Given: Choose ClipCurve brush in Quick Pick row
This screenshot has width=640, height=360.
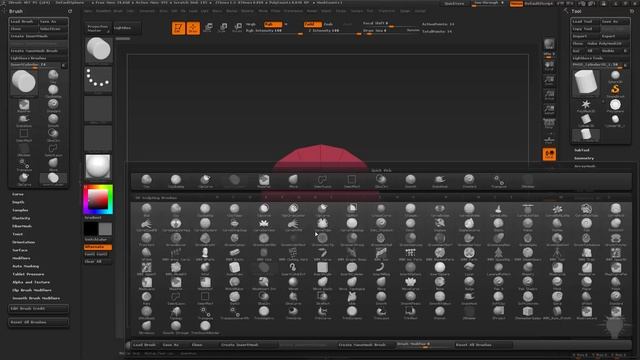Looking at the screenshot, I should tap(205, 181).
